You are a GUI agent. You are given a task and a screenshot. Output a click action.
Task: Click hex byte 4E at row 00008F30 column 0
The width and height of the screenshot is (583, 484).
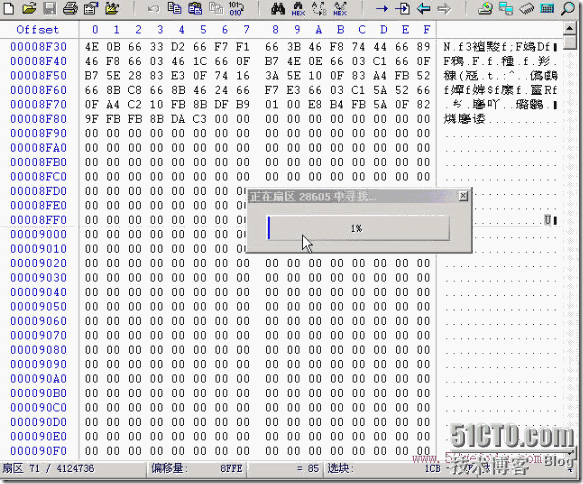coord(91,46)
